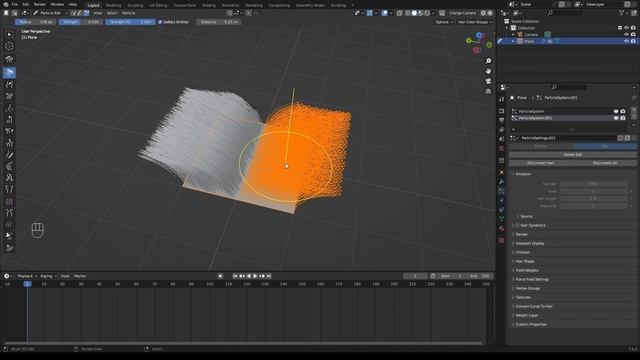
Task: Hide the Plane object with its eye icon
Action: (x=627, y=41)
